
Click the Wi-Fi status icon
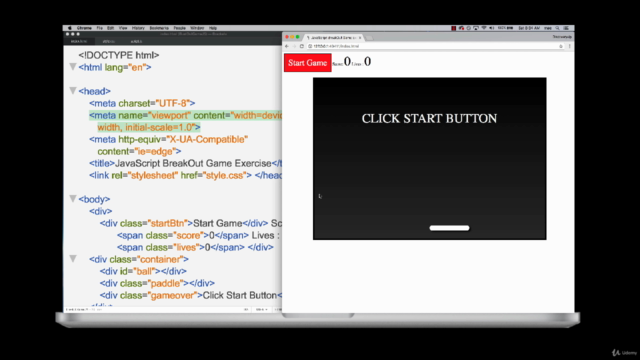(x=484, y=28)
